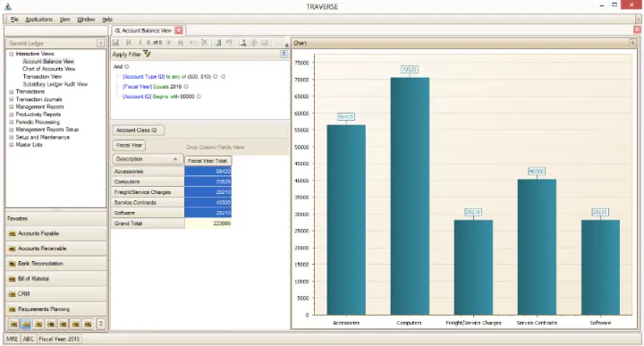Click the Save icon in the view toolbar
This screenshot has width=644, height=346.
(115, 43)
